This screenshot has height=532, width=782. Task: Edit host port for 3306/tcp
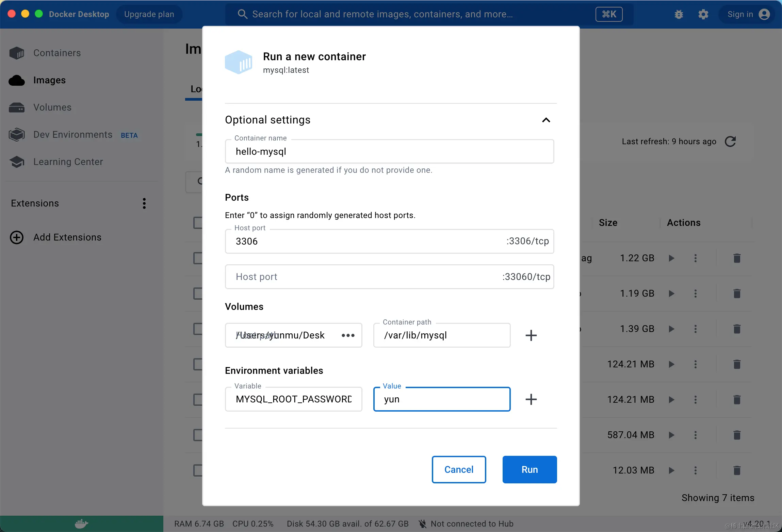click(x=389, y=241)
